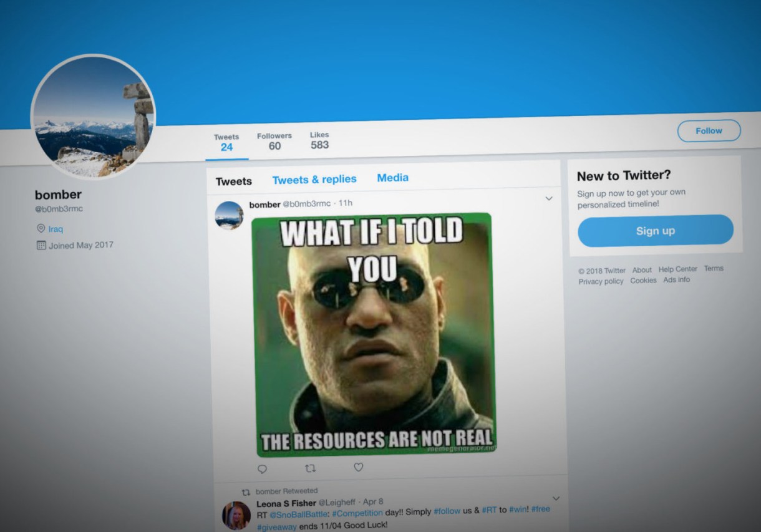Open bomber's large profile picture

(92, 117)
